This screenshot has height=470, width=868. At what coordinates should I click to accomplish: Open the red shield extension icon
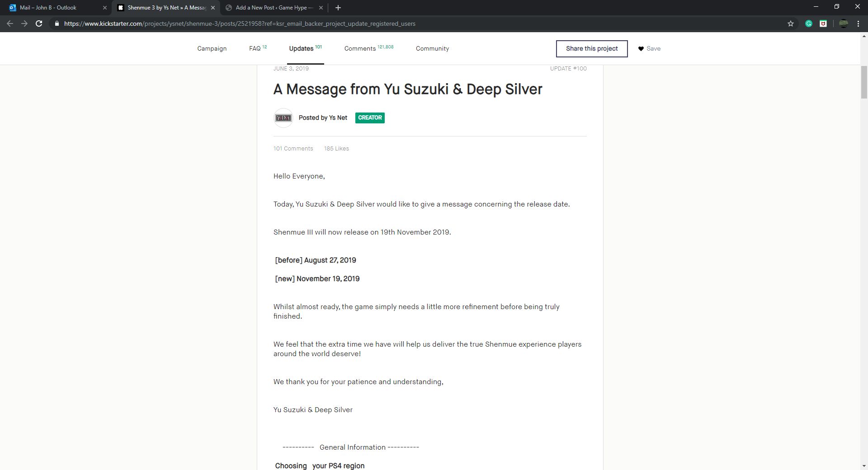(x=823, y=23)
